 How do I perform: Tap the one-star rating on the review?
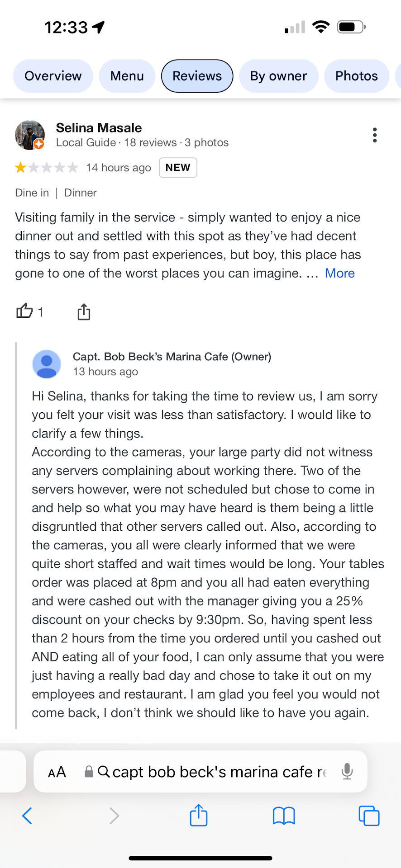[20, 168]
